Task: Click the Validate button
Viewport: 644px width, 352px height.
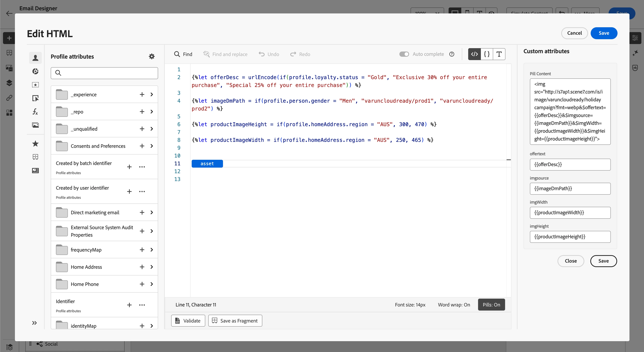Action: [188, 320]
